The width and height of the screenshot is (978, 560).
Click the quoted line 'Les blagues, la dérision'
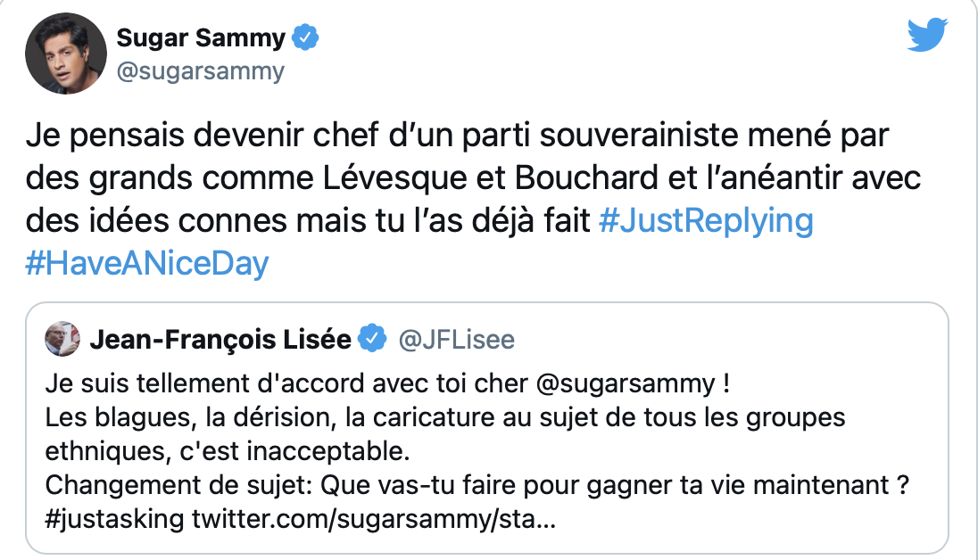pos(443,418)
